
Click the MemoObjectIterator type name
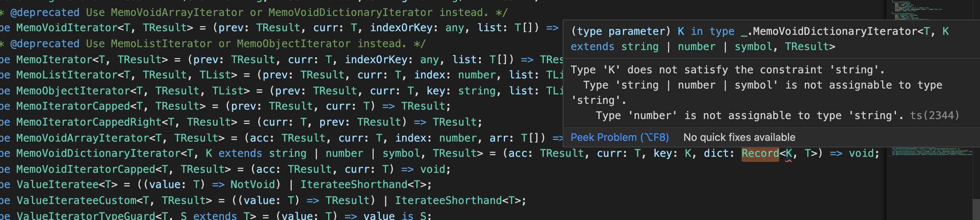(x=73, y=91)
